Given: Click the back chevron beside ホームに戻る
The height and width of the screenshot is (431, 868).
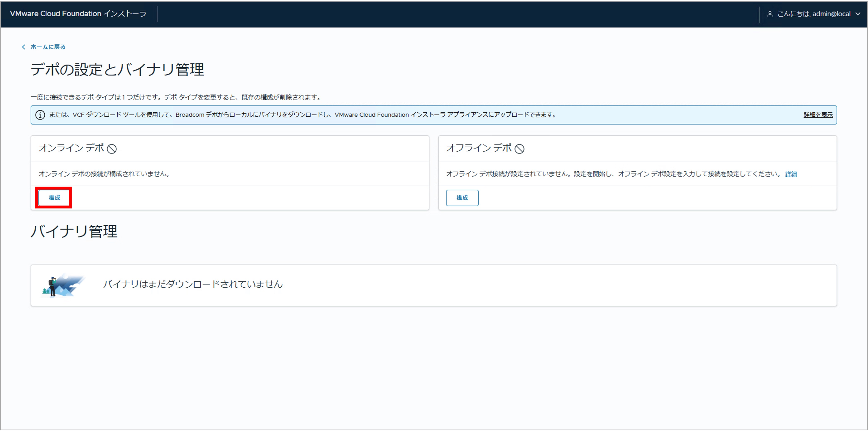Looking at the screenshot, I should [x=23, y=47].
